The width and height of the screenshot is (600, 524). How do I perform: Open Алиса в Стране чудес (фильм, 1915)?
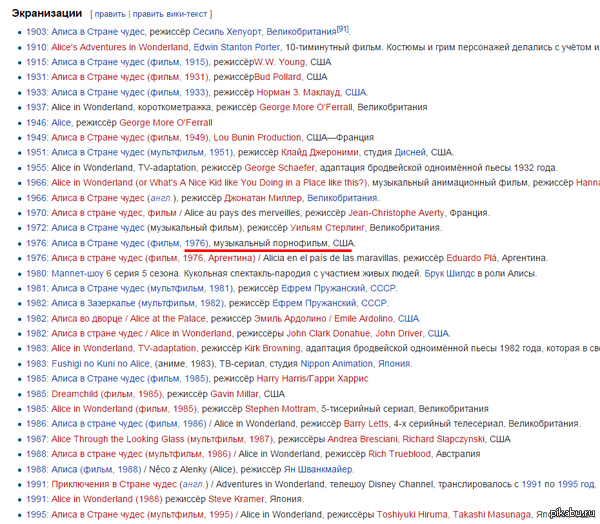[130, 62]
